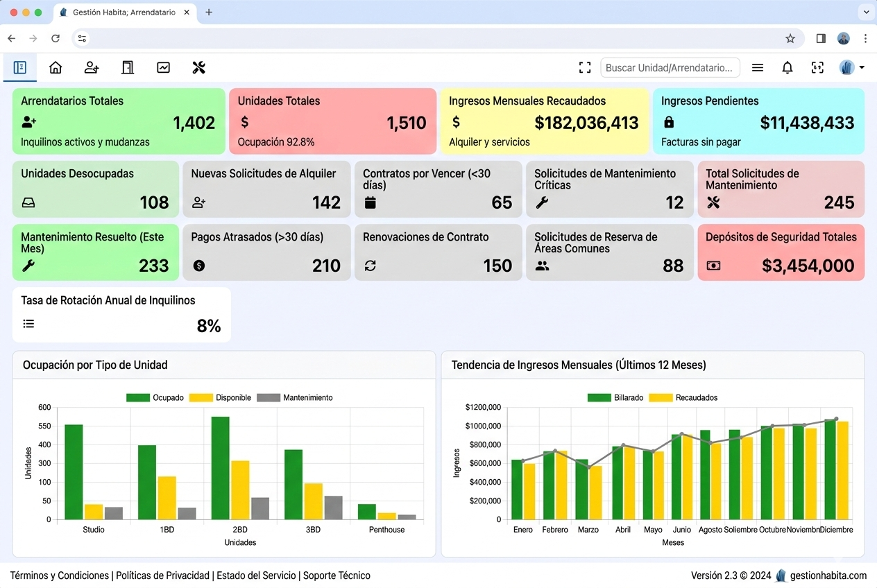The image size is (877, 588).
Task: Toggle Ocupado series in occupancy legend
Action: 155,397
